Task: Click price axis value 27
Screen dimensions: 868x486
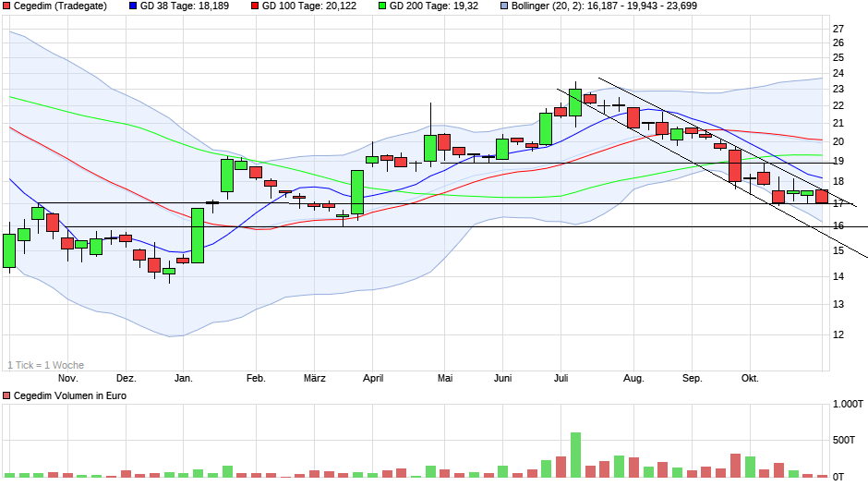Action: pos(838,29)
